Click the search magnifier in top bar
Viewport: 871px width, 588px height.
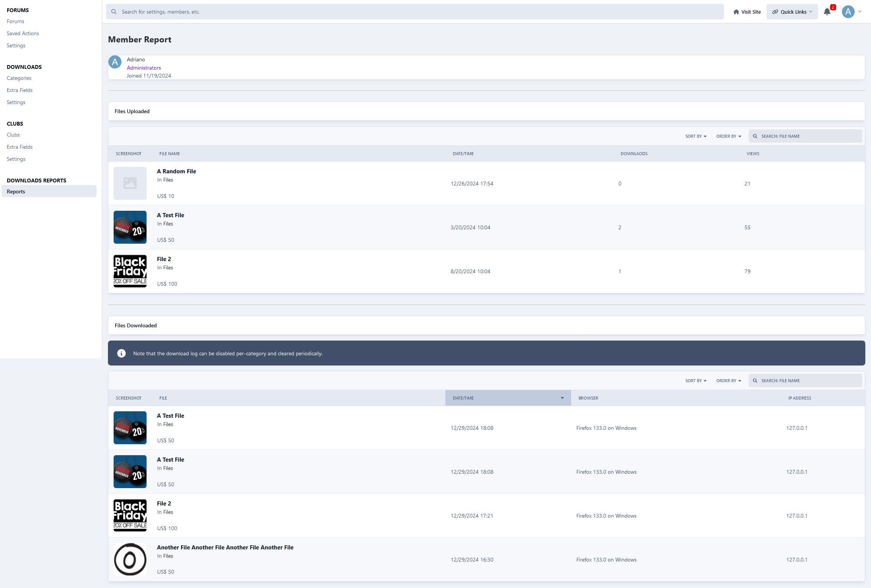pos(114,12)
